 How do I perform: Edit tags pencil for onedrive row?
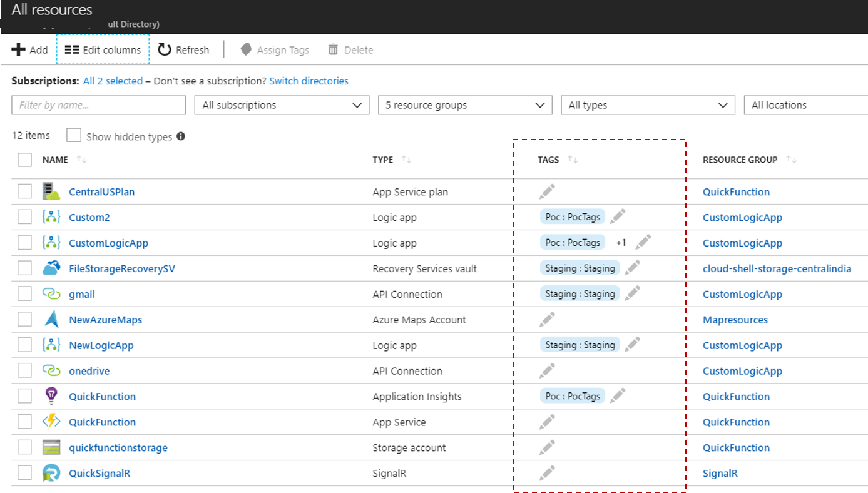pos(547,371)
